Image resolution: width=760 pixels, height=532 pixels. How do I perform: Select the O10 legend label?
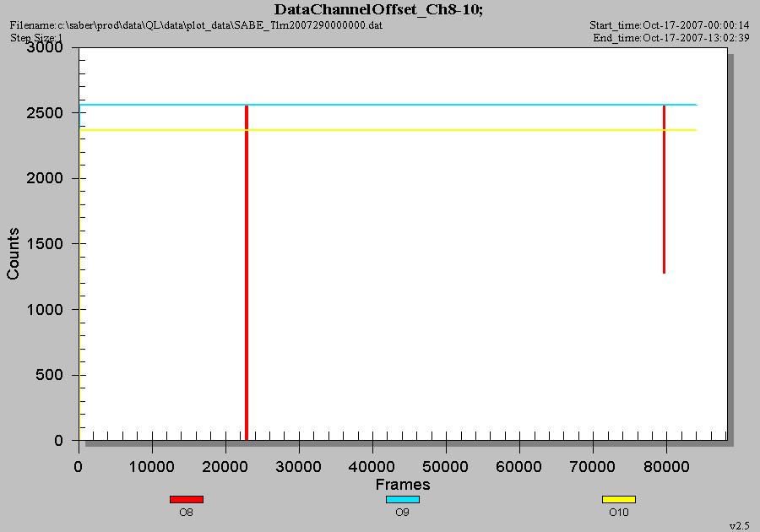619,512
